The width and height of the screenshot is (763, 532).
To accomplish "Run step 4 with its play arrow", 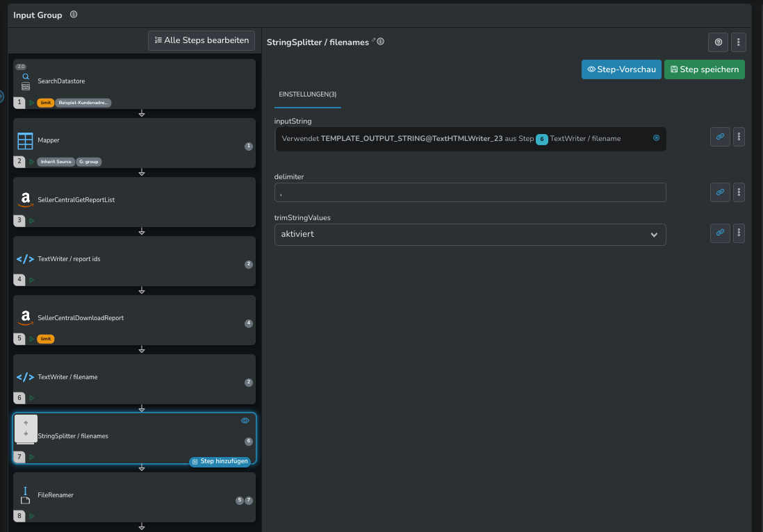I will [32, 280].
